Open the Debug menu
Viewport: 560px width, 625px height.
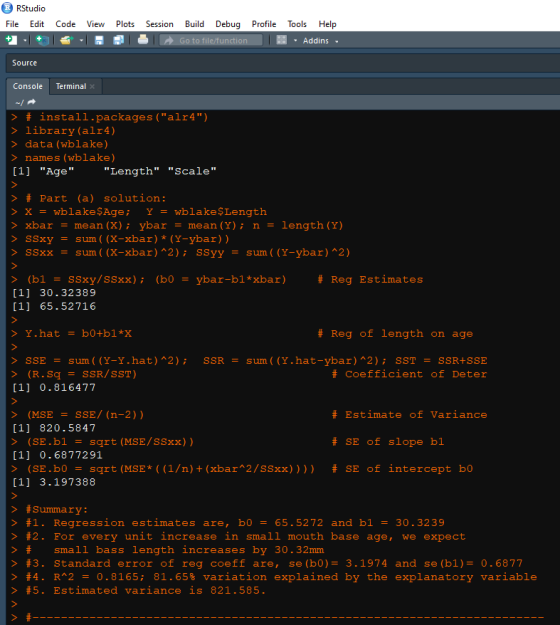click(228, 24)
